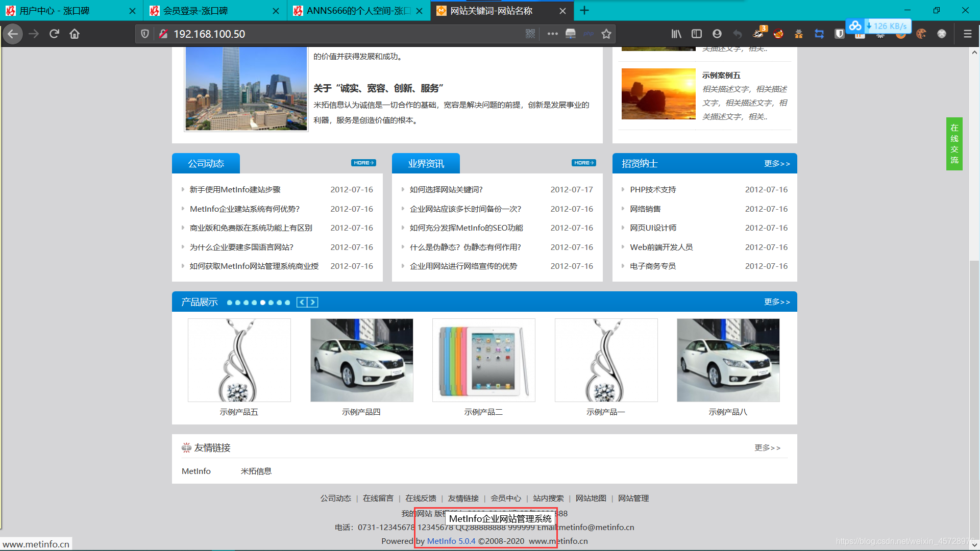This screenshot has height=551, width=980.
Task: Go back to previous page
Action: [13, 34]
